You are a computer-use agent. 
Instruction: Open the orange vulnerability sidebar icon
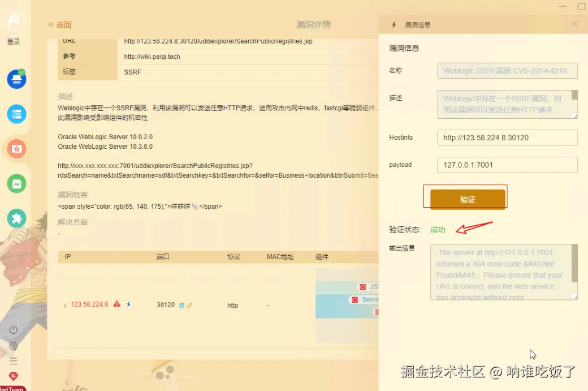[16, 149]
